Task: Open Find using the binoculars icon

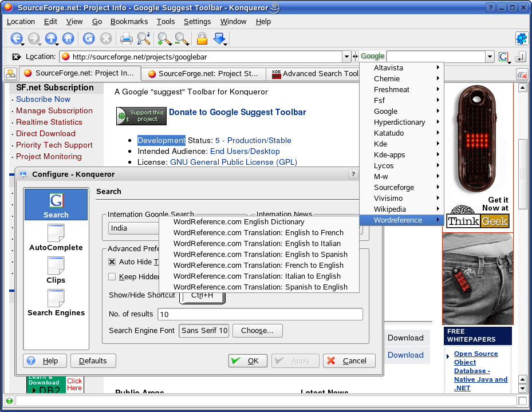Action: pos(144,38)
